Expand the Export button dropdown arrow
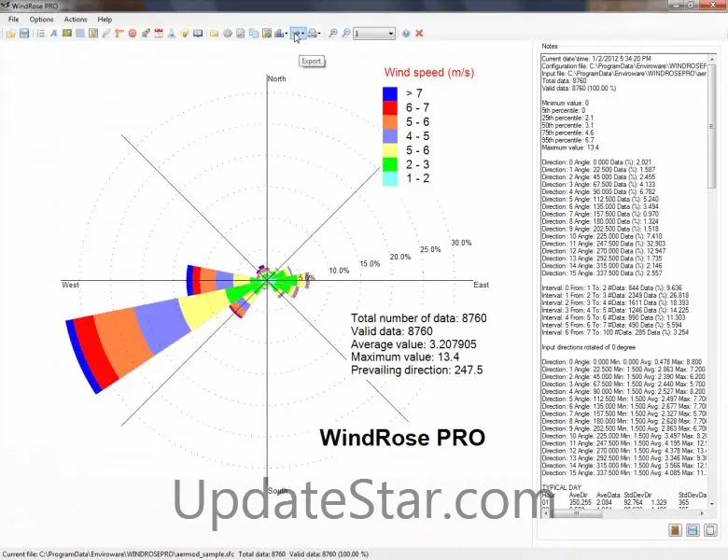This screenshot has width=728, height=560. [x=302, y=34]
